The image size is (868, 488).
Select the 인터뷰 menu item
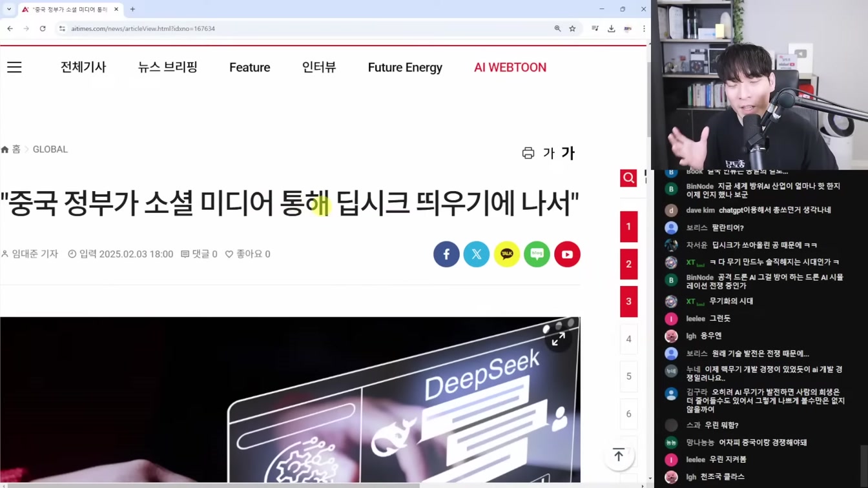(x=319, y=67)
